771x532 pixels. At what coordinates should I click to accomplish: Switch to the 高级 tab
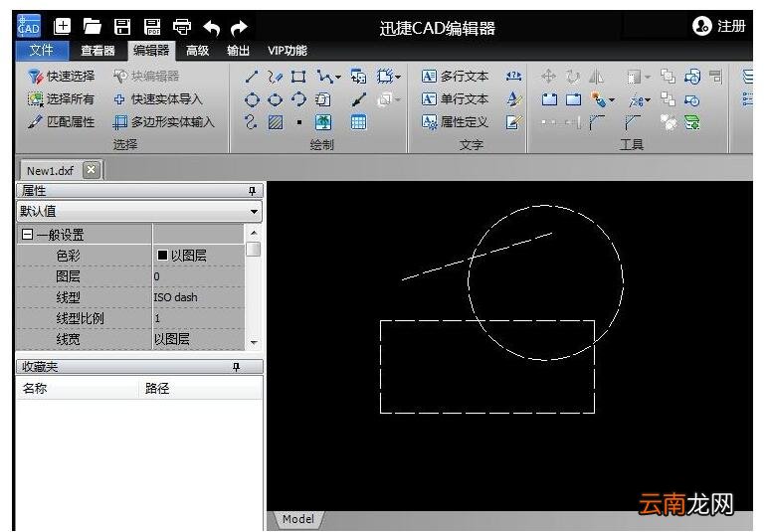click(197, 50)
